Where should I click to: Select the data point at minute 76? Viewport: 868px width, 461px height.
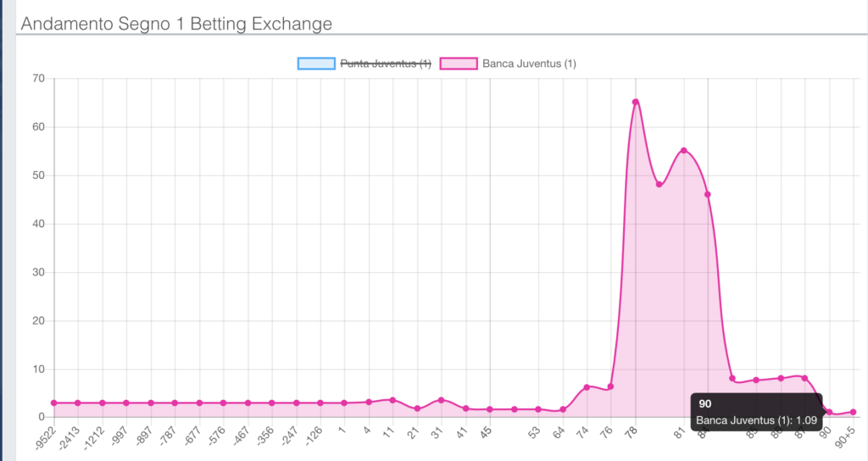click(x=611, y=386)
